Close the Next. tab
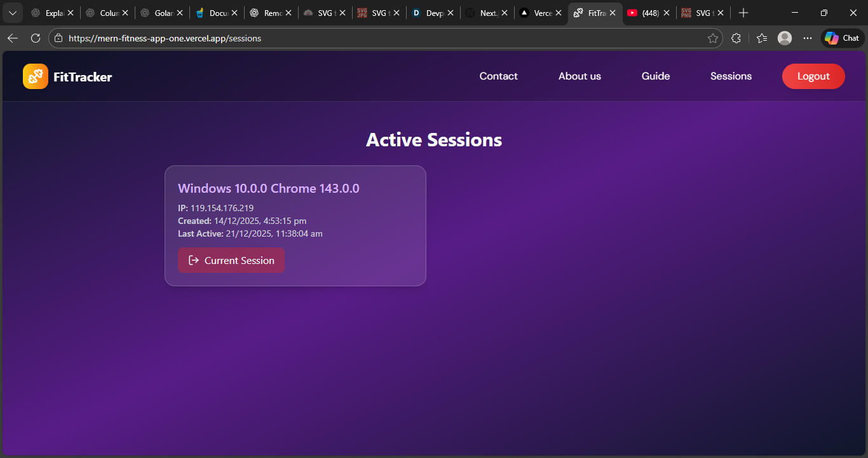The image size is (868, 458). 505,13
